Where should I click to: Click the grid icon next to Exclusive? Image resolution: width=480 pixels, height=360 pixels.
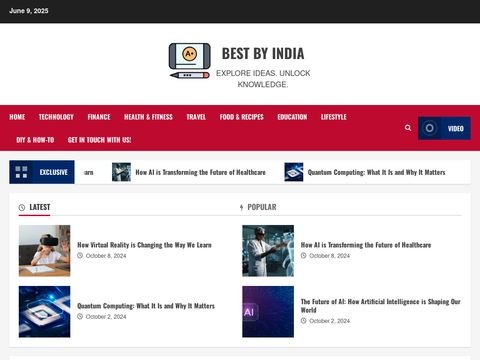pyautogui.click(x=21, y=172)
